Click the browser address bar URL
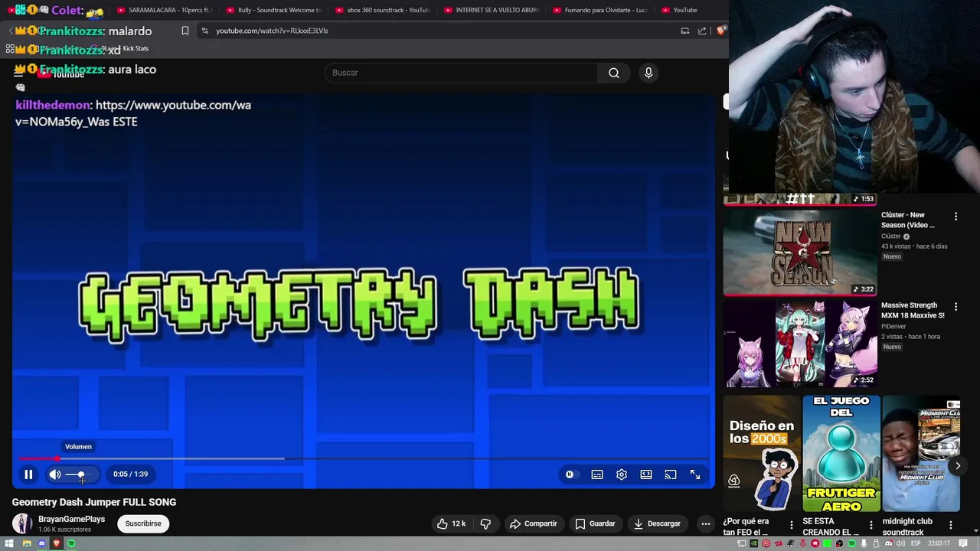Viewport: 980px width, 551px height. 272,31
